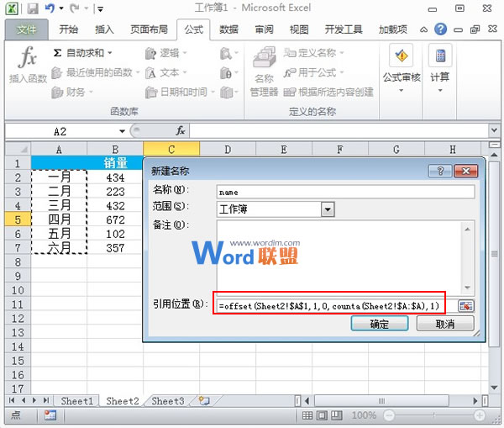Open the Name Box dropdown arrow
The image size is (504, 428).
(x=122, y=131)
